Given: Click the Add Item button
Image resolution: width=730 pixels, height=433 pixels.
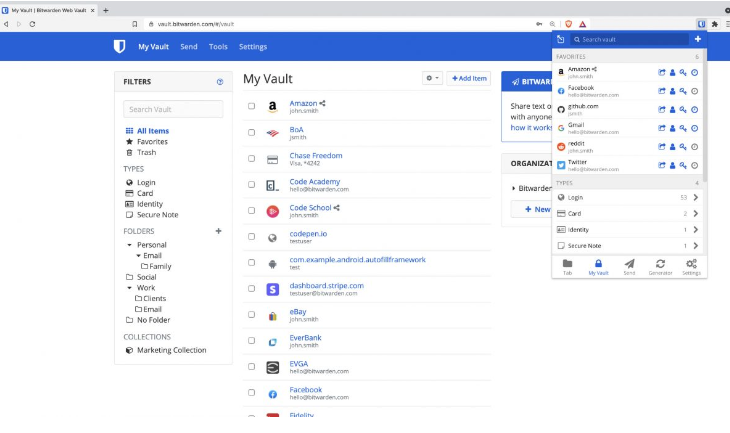Looking at the screenshot, I should [x=469, y=78].
